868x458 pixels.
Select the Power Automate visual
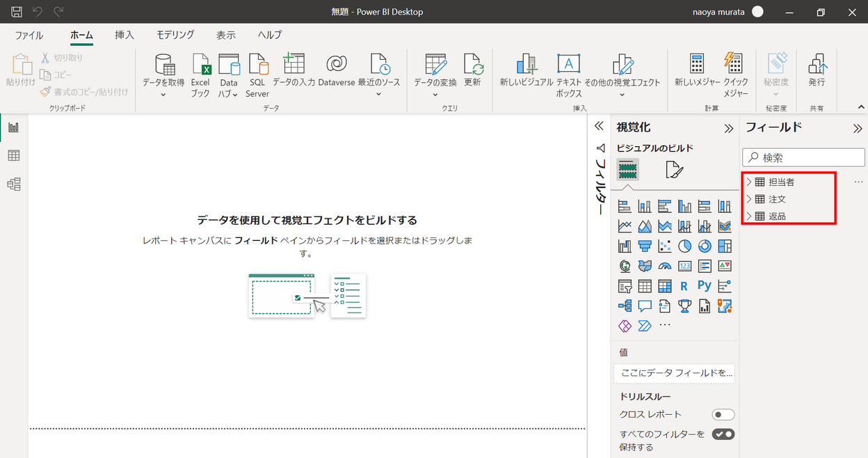click(645, 326)
